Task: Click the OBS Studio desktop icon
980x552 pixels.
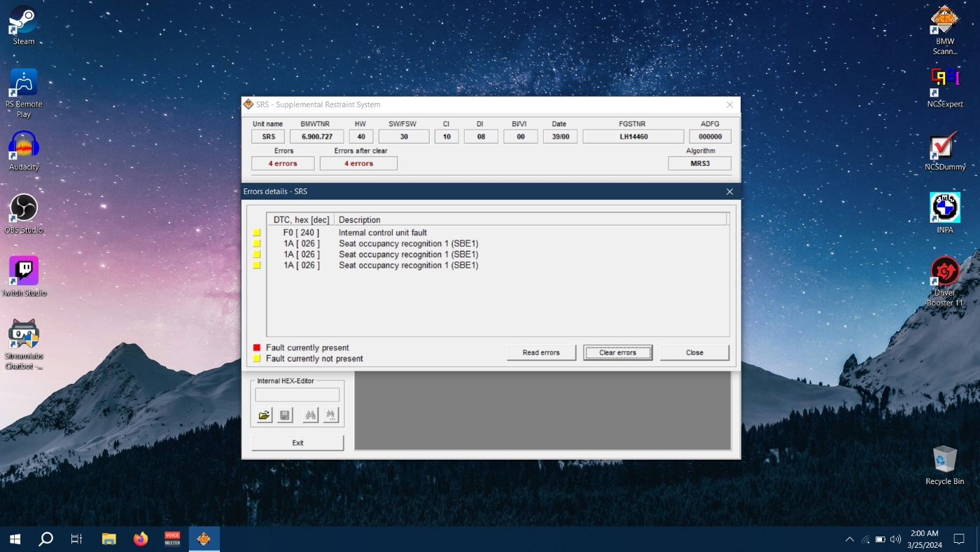Action: point(24,212)
